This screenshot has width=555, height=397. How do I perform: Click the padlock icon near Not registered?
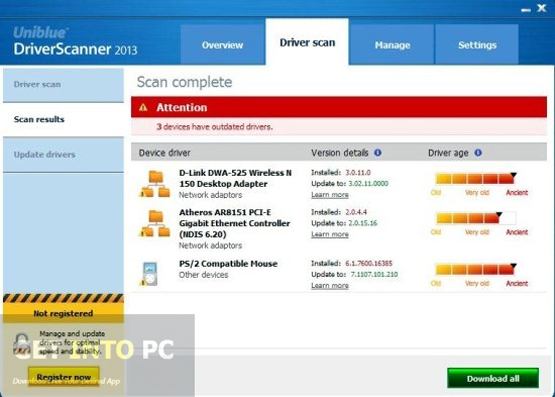pyautogui.click(x=22, y=344)
